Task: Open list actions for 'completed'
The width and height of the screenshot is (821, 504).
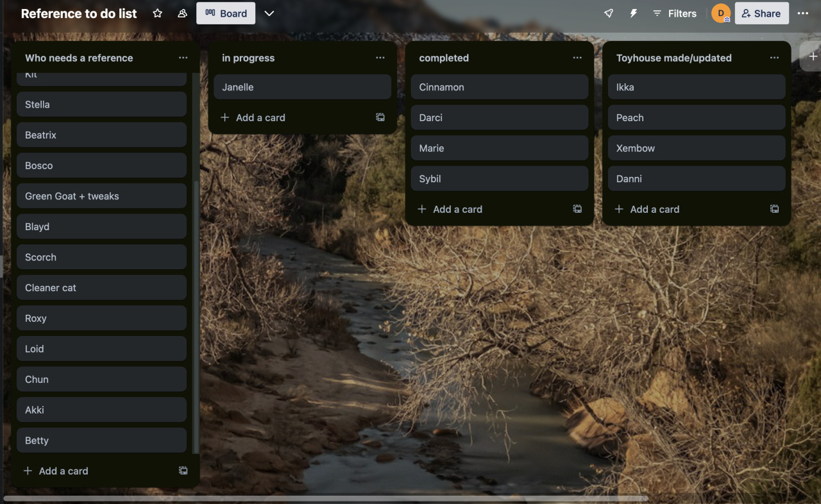Action: [577, 58]
